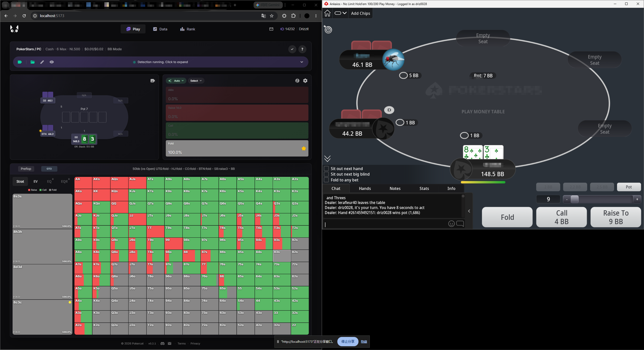
Task: Open the browser extensions puzzle icon
Action: 293,16
